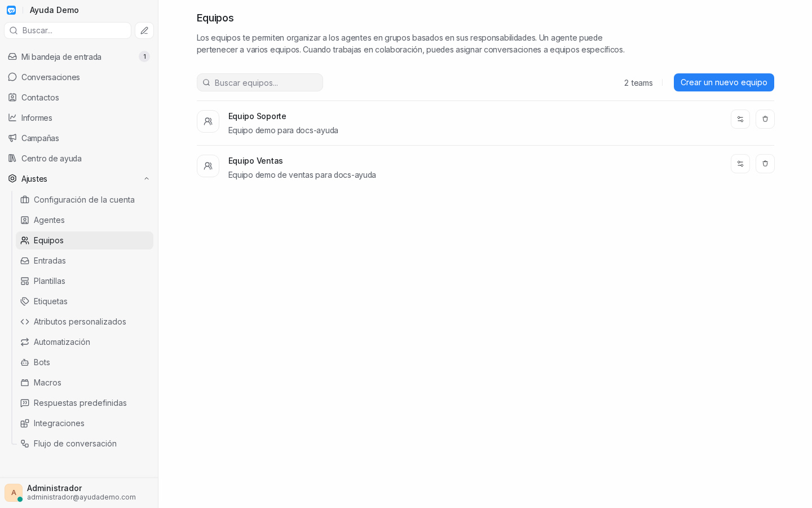Open the Conversaciones section
Viewport: 812px width, 508px height.
[79, 77]
